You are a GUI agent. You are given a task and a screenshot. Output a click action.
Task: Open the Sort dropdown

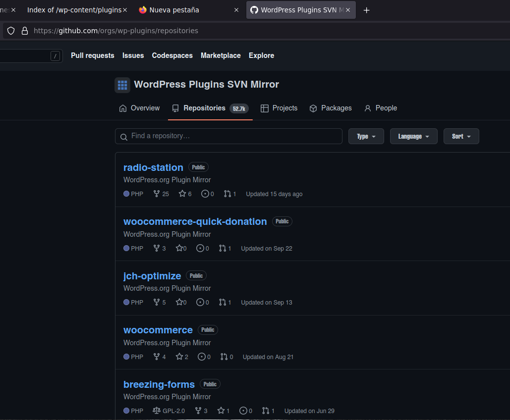coord(461,136)
